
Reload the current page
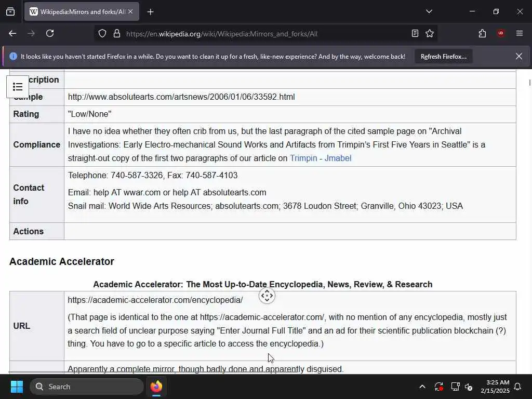(50, 34)
